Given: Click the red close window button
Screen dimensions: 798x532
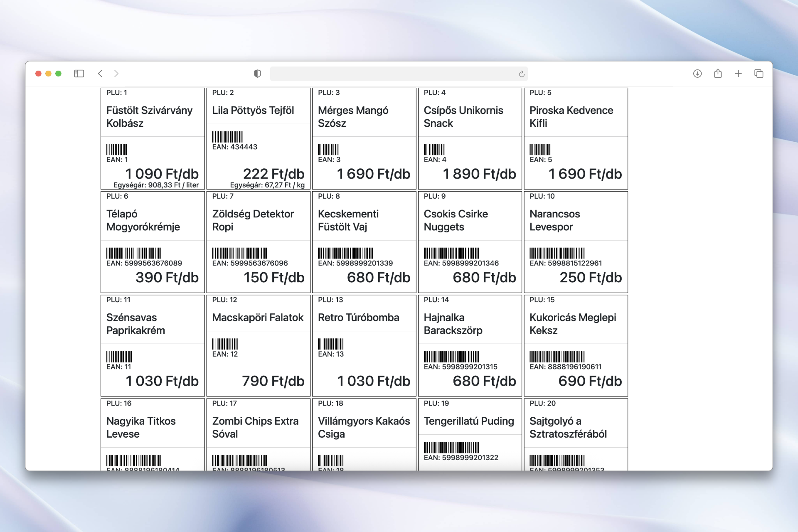Looking at the screenshot, I should tap(38, 74).
